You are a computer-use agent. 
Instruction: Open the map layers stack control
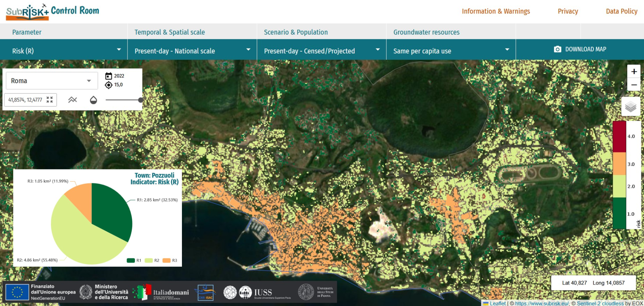(x=631, y=107)
